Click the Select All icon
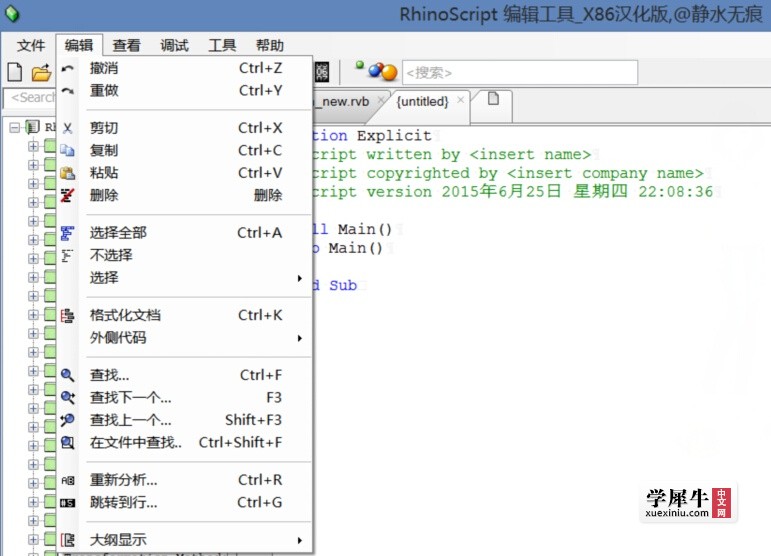 [x=68, y=233]
